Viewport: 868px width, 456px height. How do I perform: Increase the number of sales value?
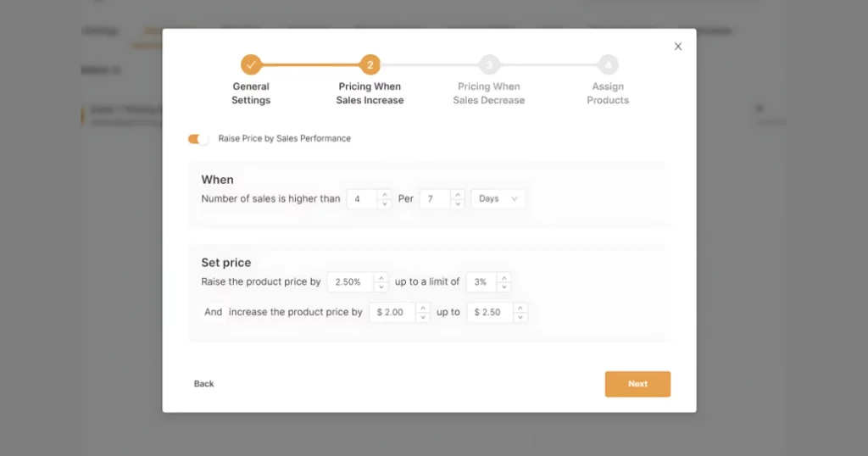coord(385,194)
